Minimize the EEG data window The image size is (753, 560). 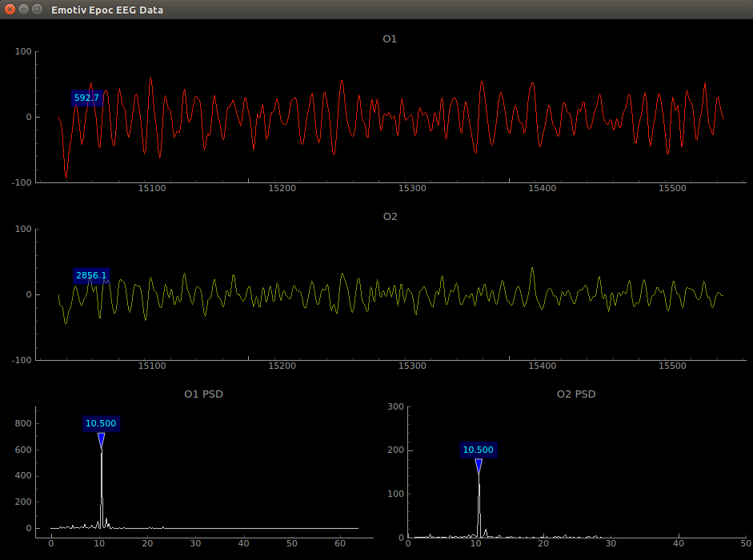[x=24, y=10]
